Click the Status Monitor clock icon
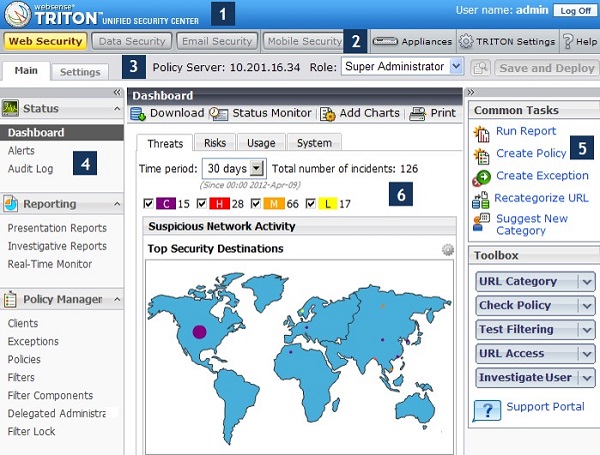 click(x=218, y=114)
